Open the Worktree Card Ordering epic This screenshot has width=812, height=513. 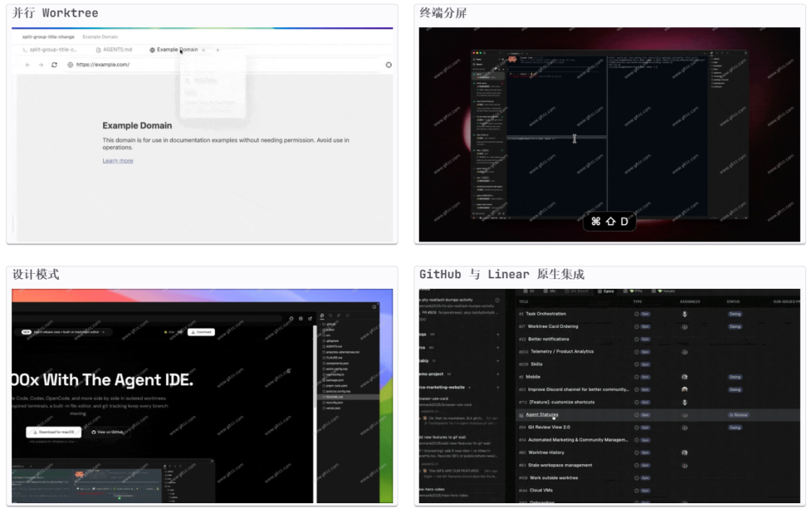pyautogui.click(x=553, y=326)
